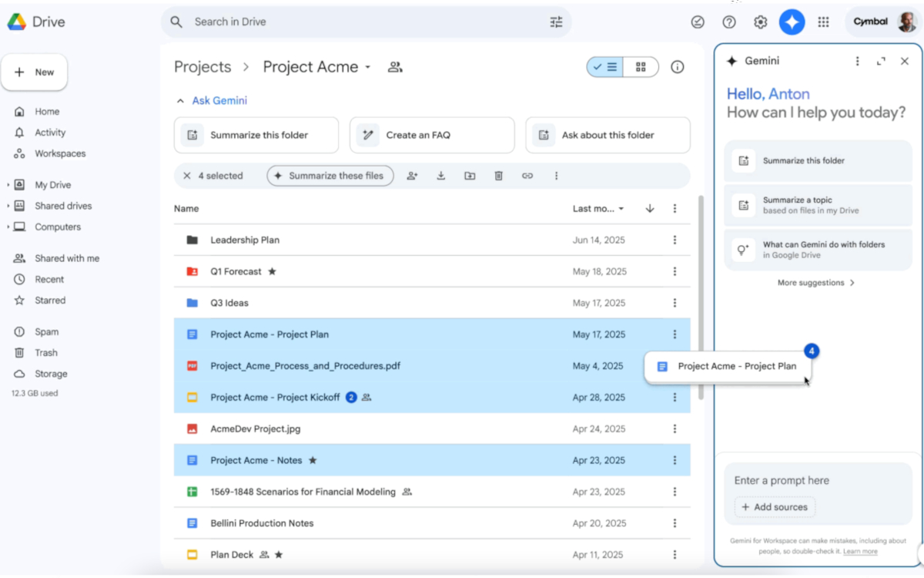Open the three-dot menu in list header
Viewport: 924px width, 578px height.
[675, 208]
